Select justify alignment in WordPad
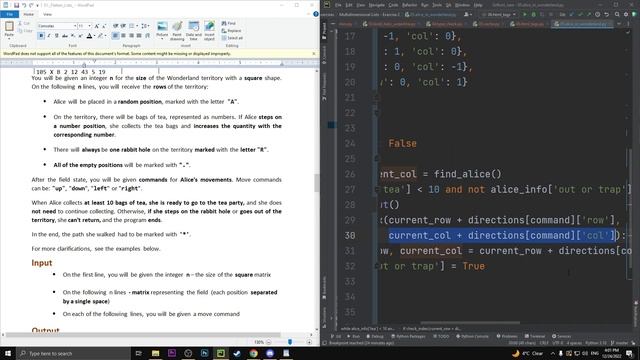 pyautogui.click(x=139, y=36)
